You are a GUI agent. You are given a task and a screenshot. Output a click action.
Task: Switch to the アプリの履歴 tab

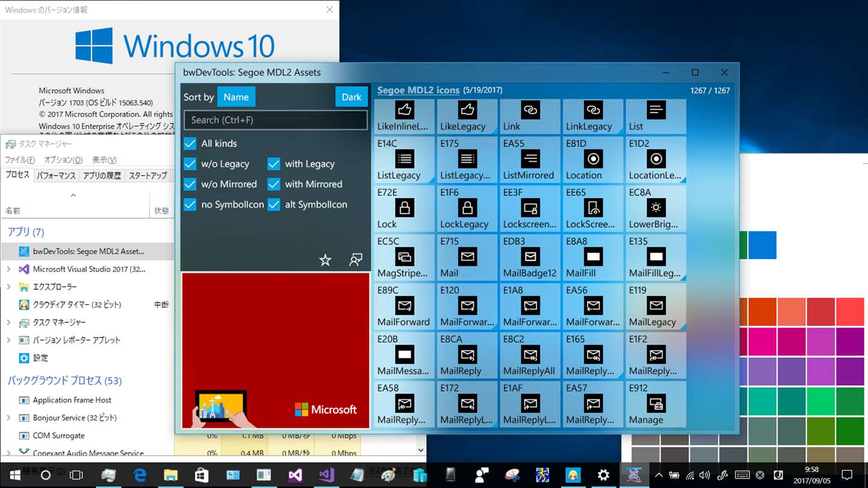pos(102,175)
